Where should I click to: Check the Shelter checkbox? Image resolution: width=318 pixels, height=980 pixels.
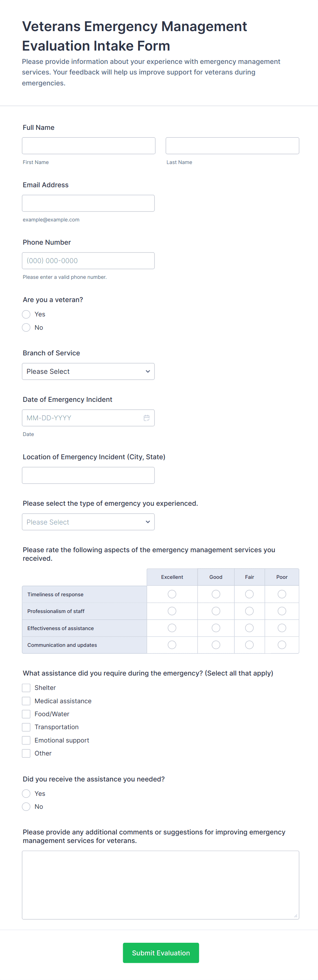click(x=26, y=688)
